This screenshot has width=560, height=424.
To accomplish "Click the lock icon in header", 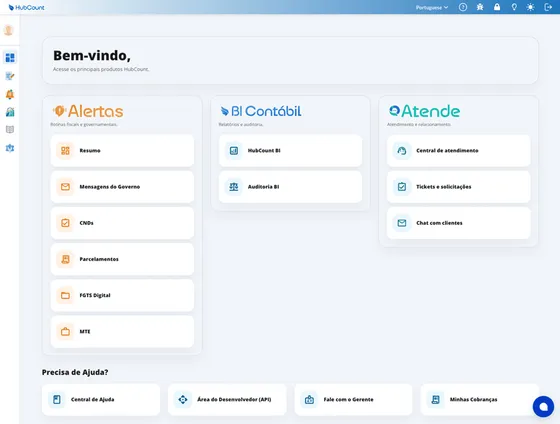I will [x=497, y=7].
